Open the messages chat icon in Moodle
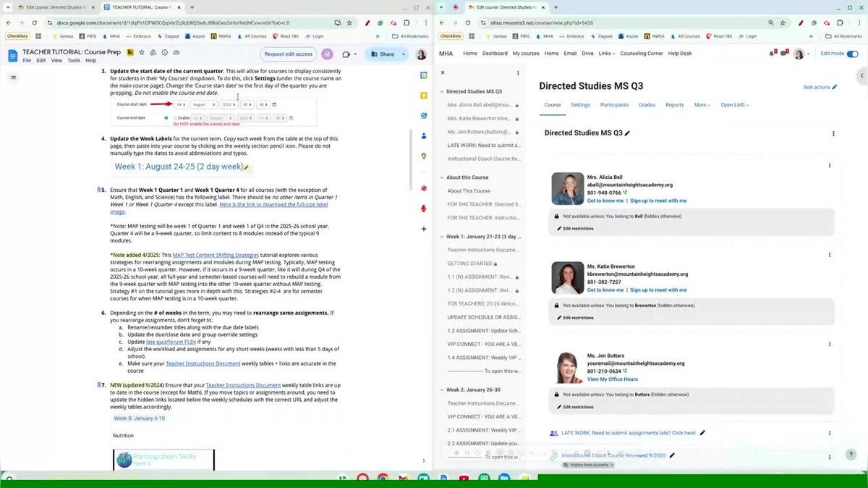Image resolution: width=868 pixels, height=488 pixels. click(785, 54)
